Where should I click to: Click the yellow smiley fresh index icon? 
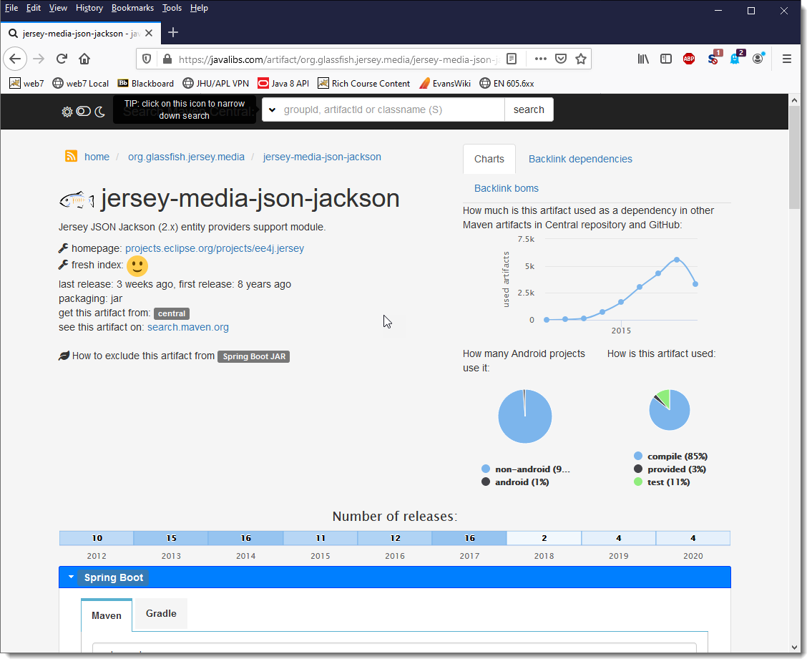click(x=137, y=266)
